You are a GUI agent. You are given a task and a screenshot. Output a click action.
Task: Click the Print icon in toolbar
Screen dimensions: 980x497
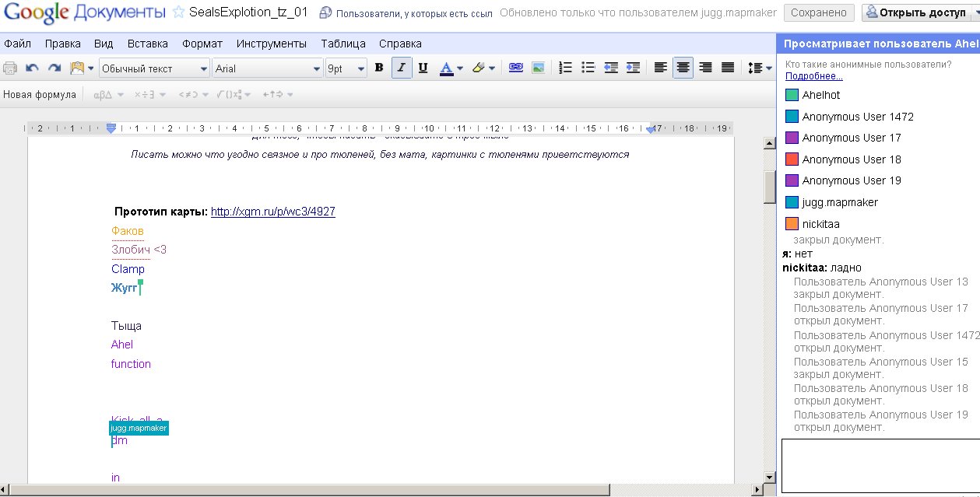[x=10, y=68]
